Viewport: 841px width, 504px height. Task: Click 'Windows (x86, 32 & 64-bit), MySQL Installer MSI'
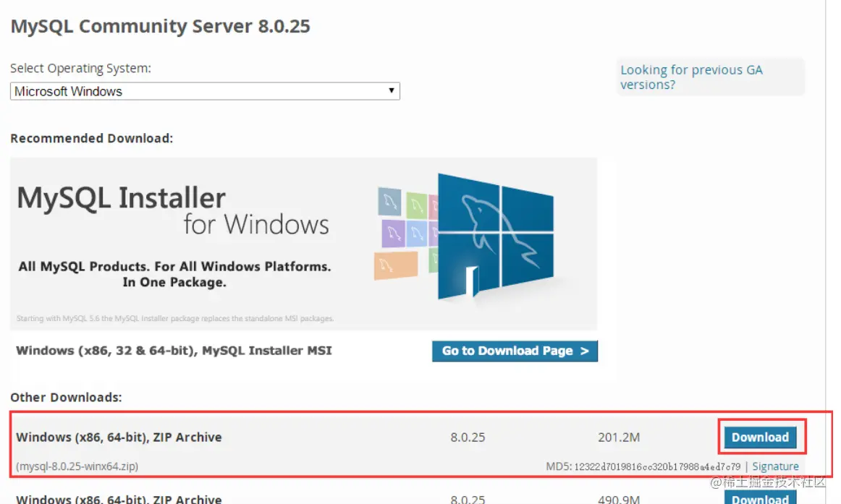click(x=174, y=350)
